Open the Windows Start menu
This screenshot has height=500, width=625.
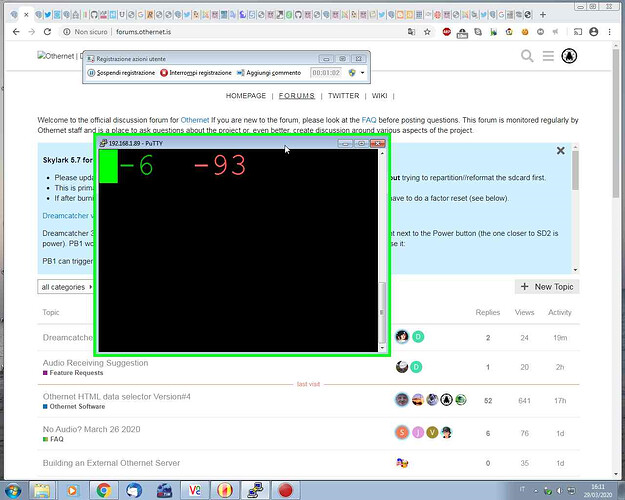[x=12, y=490]
